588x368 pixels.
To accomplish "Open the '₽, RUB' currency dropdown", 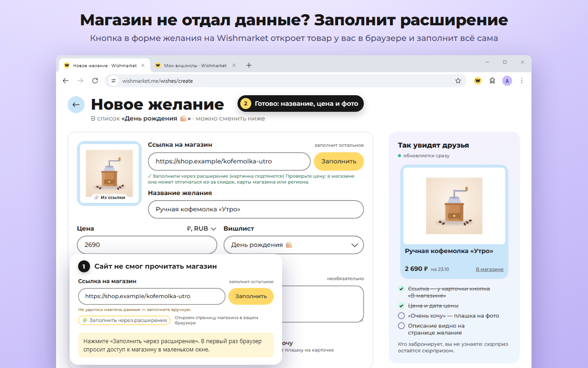I will pos(202,229).
